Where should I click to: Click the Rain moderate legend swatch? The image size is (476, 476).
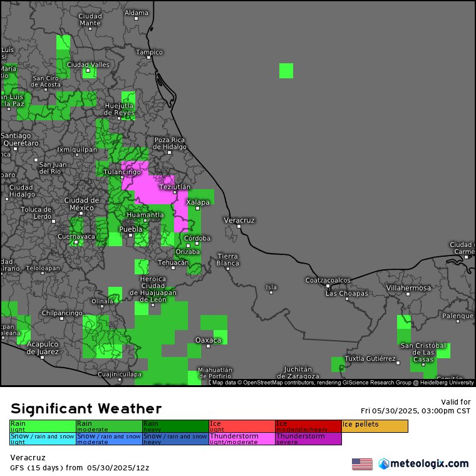tap(109, 427)
